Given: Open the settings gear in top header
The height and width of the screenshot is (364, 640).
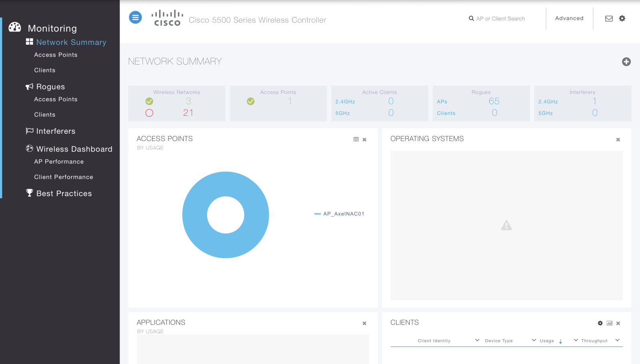Looking at the screenshot, I should click(x=622, y=18).
